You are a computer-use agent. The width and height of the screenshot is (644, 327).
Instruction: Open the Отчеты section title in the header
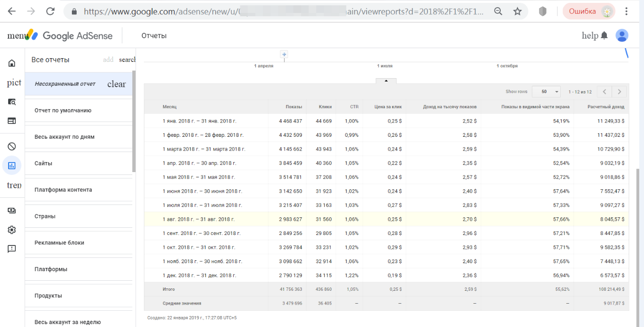coord(154,36)
